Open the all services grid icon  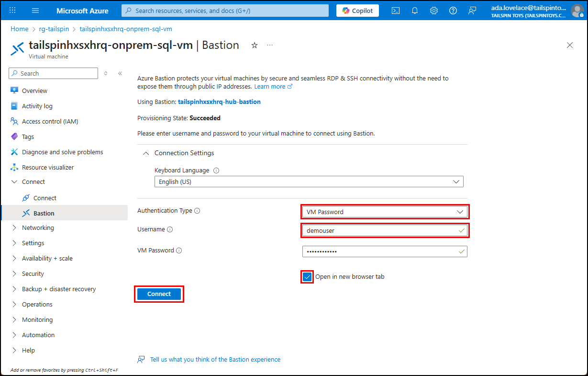(x=12, y=10)
